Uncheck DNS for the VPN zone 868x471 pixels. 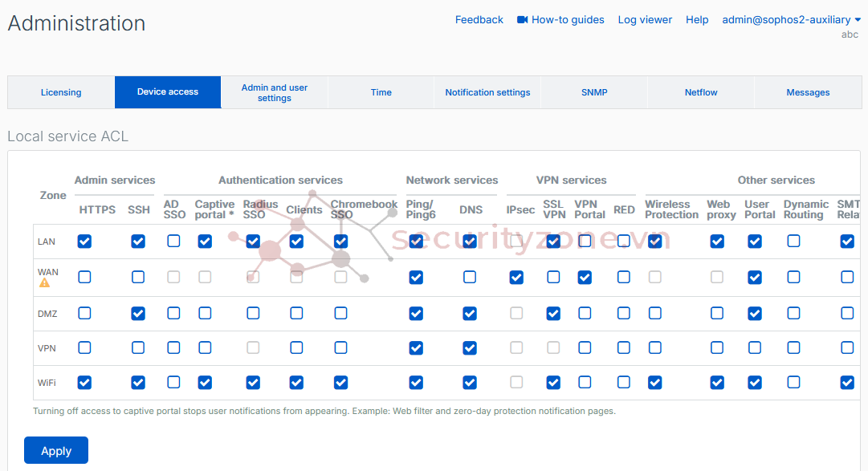tap(470, 347)
